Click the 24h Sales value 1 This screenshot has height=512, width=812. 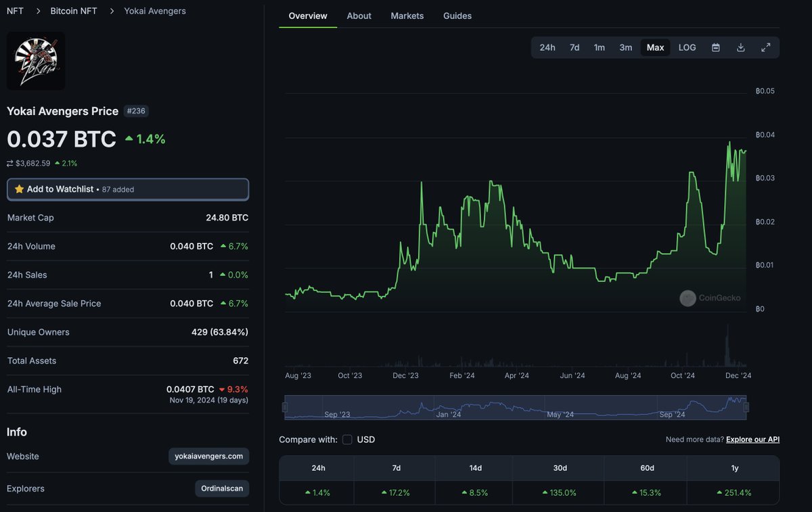tap(211, 275)
